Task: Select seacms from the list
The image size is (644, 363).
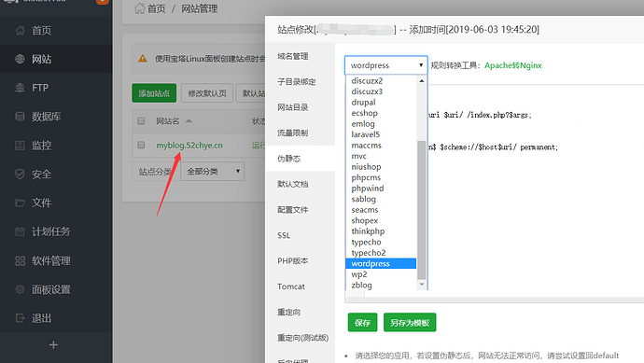Action: [381, 210]
